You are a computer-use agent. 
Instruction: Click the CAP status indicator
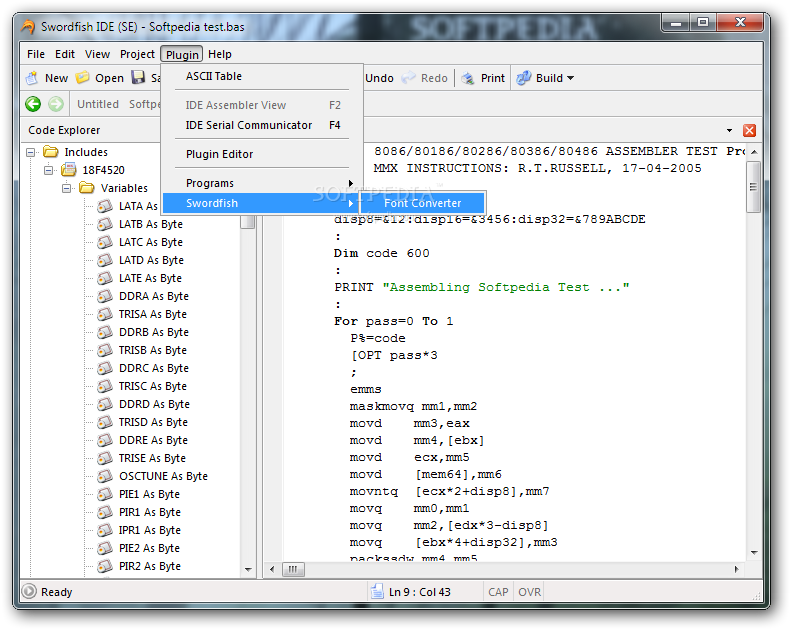498,592
